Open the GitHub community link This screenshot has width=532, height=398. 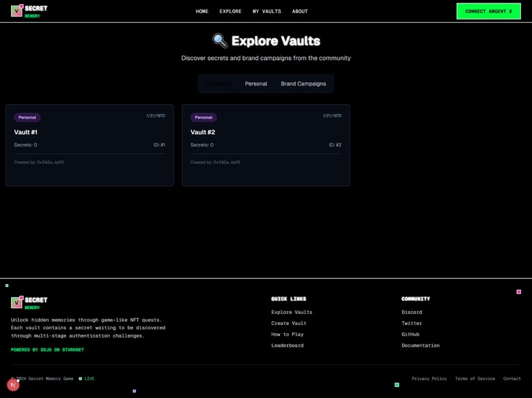[410, 334]
